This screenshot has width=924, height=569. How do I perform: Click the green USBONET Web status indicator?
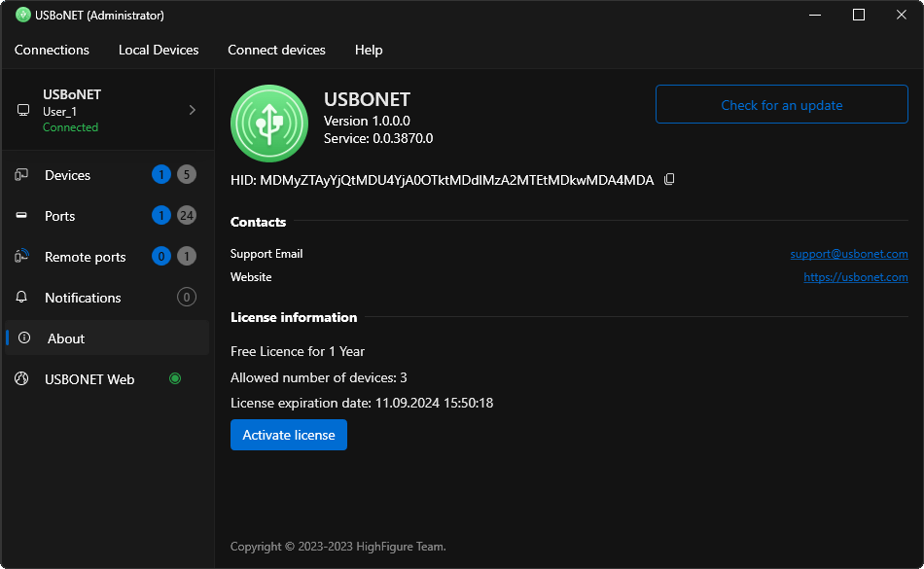coord(175,379)
